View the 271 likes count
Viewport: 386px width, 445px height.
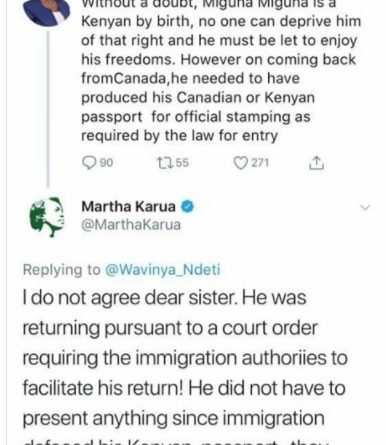click(260, 163)
